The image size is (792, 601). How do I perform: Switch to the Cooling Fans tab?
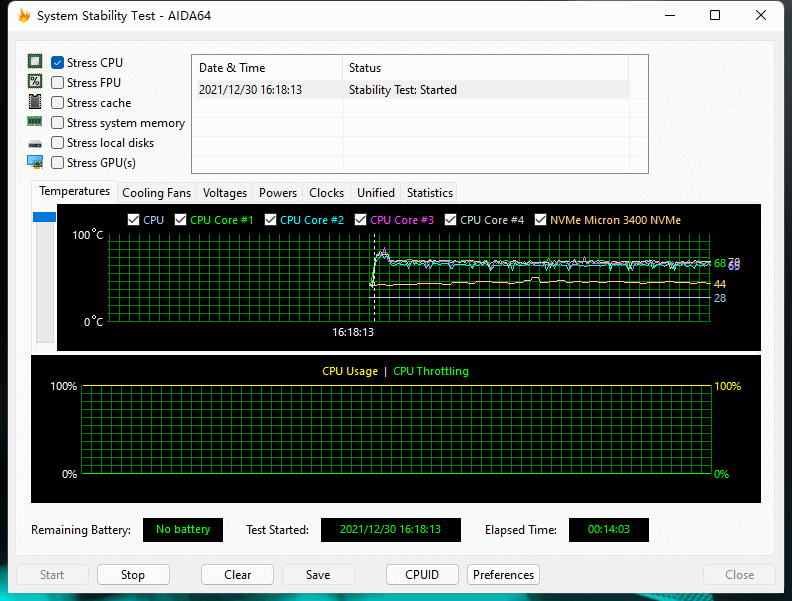(157, 193)
